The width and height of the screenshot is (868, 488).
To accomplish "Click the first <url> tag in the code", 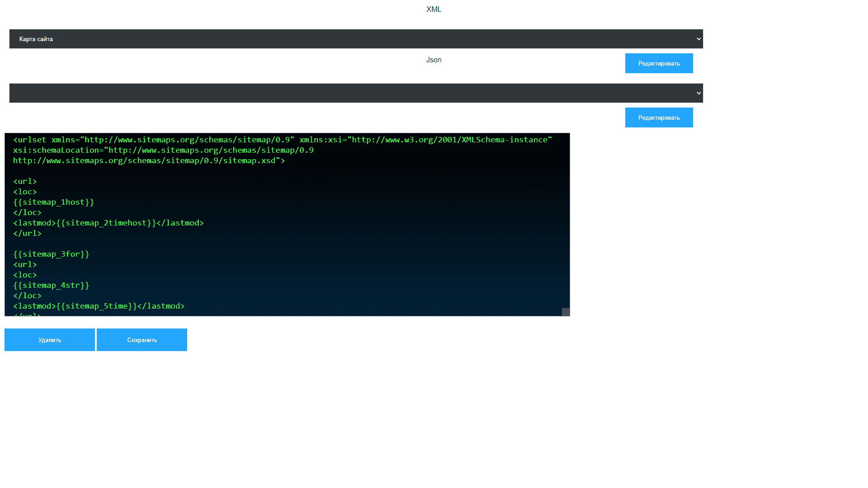I will (x=25, y=181).
